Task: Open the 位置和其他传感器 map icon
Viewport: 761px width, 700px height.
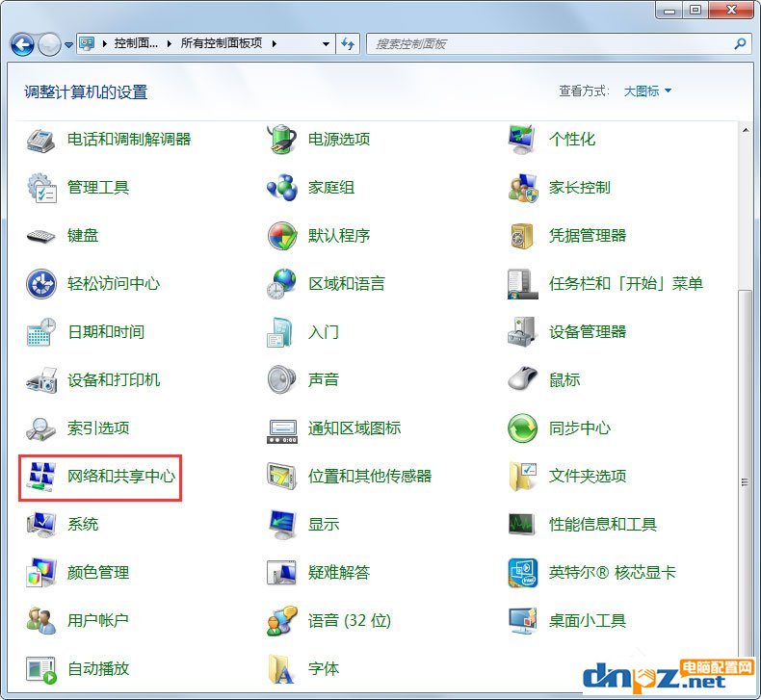Action: pos(282,477)
